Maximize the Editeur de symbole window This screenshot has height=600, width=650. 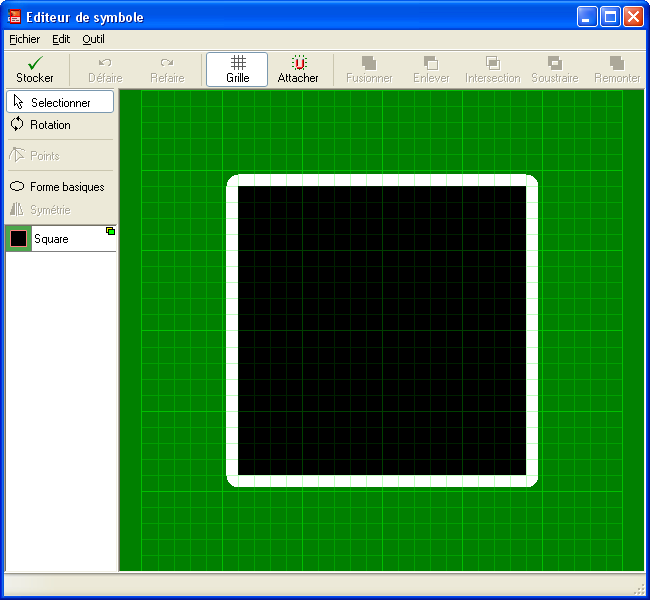click(610, 17)
